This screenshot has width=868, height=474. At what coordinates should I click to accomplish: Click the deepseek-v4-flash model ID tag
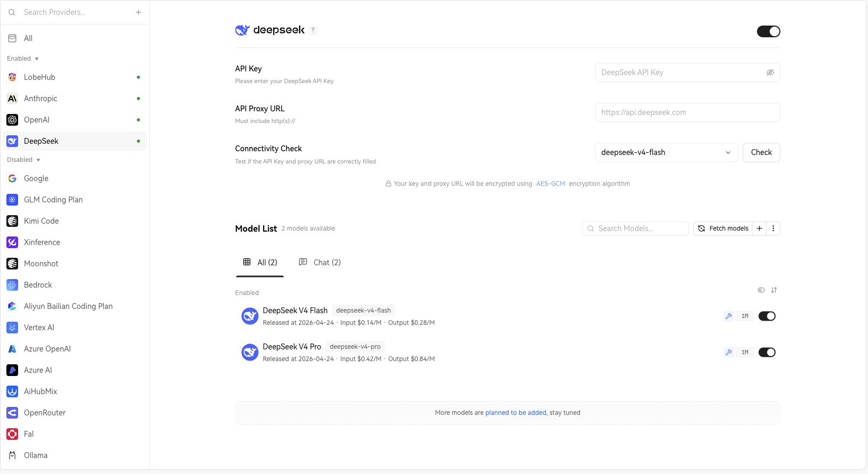(364, 310)
